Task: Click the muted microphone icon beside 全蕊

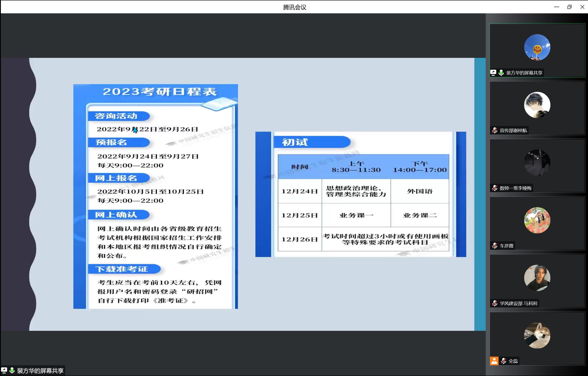Action: click(503, 361)
